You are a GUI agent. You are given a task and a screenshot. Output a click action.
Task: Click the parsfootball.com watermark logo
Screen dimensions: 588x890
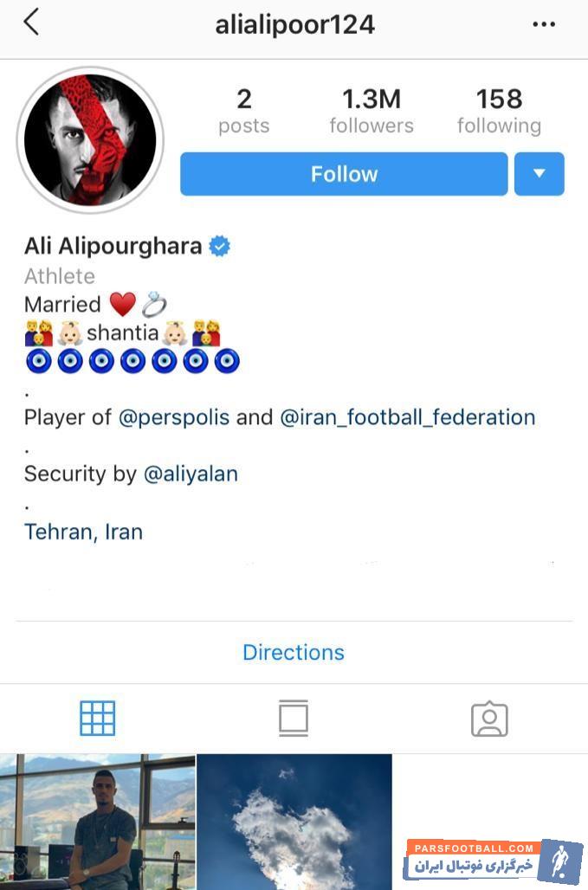click(493, 861)
